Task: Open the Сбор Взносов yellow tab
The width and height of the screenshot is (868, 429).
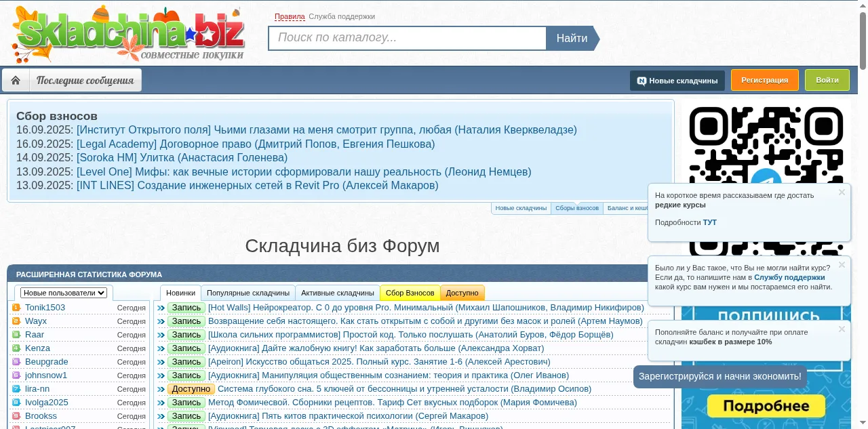Action: (x=410, y=293)
